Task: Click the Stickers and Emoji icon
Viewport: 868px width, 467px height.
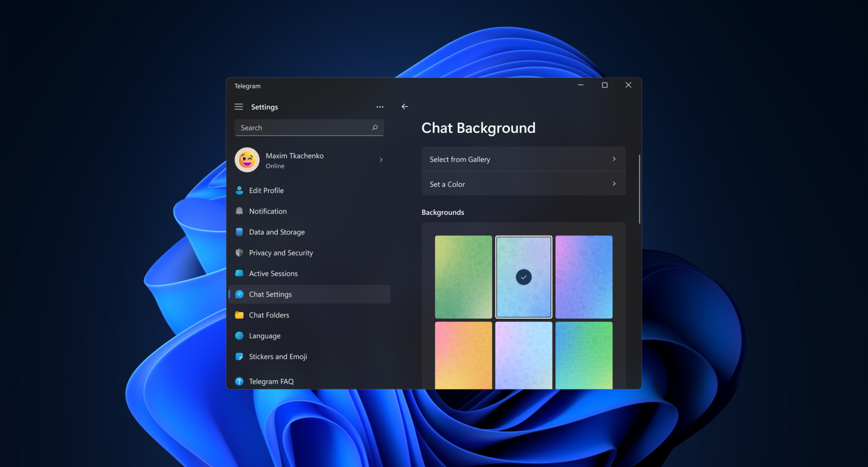Action: click(x=239, y=356)
